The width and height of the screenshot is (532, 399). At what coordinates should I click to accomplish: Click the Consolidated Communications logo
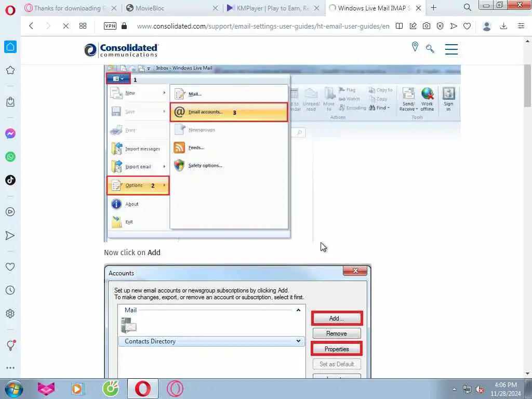[x=121, y=50]
